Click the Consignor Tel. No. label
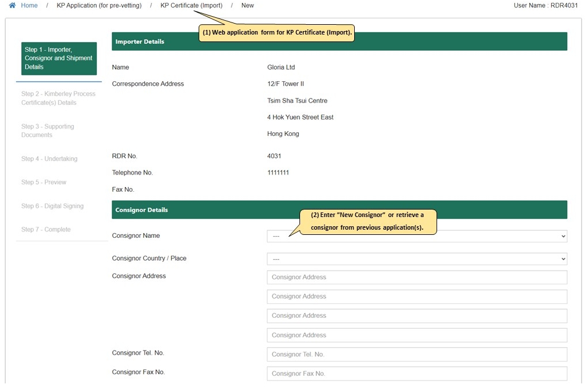 tap(138, 353)
